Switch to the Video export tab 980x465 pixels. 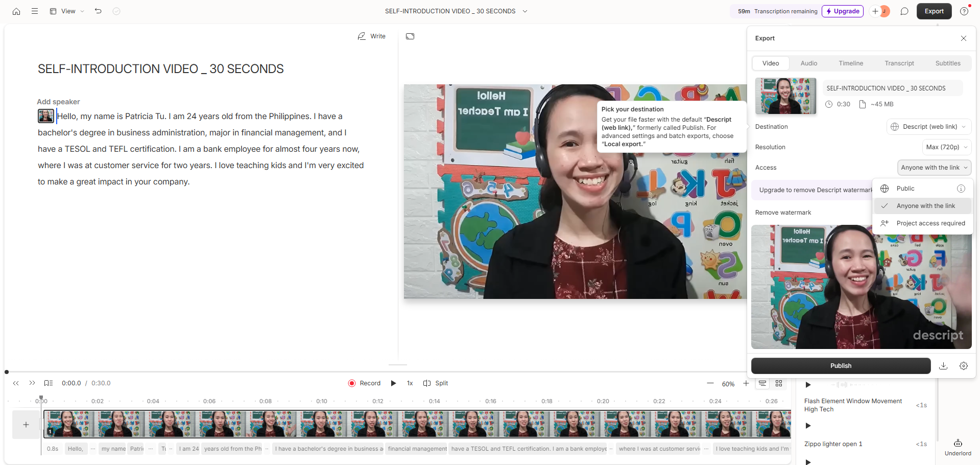tap(771, 63)
